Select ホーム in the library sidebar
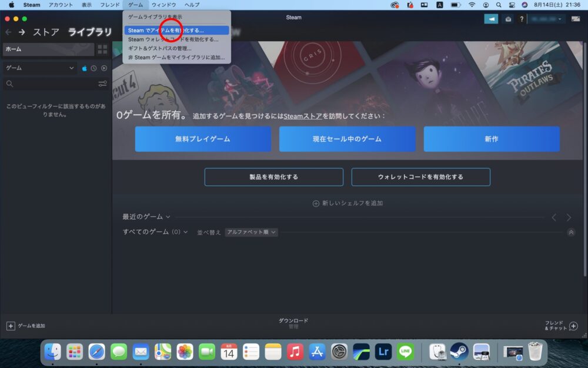This screenshot has width=588, height=368. tap(48, 49)
